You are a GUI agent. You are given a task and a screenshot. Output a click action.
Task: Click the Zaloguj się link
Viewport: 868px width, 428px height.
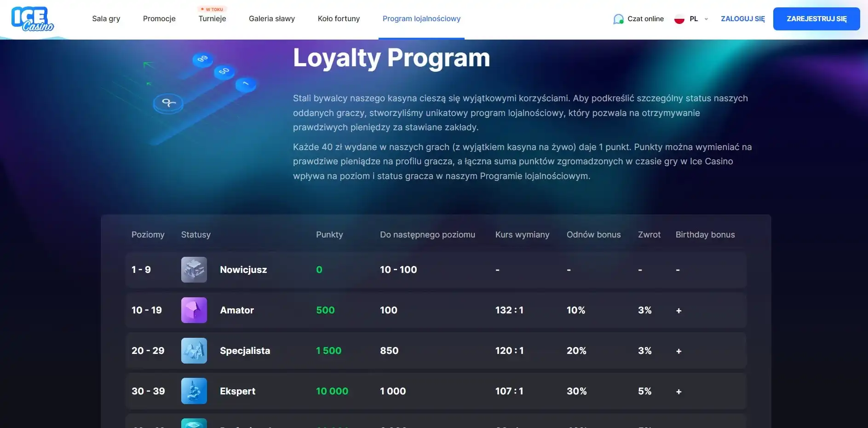click(742, 19)
